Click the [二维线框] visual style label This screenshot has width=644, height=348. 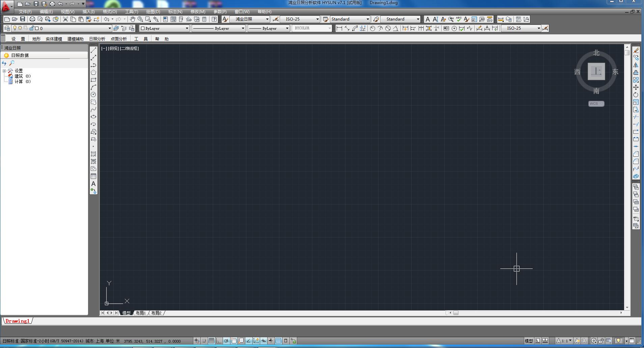pos(130,49)
